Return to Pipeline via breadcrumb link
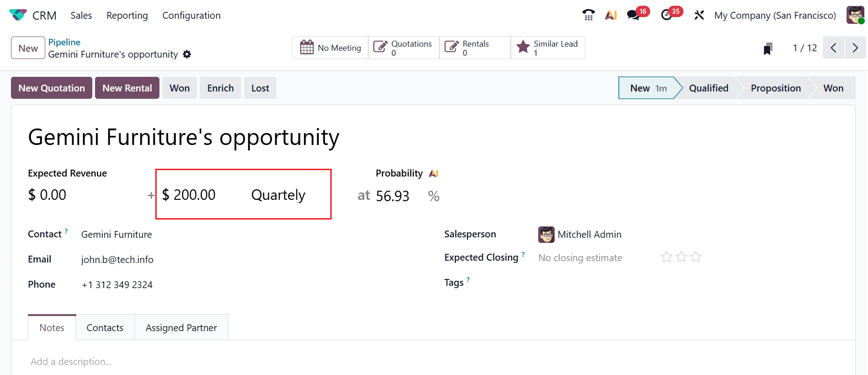Viewport: 868px width, 375px height. (64, 42)
